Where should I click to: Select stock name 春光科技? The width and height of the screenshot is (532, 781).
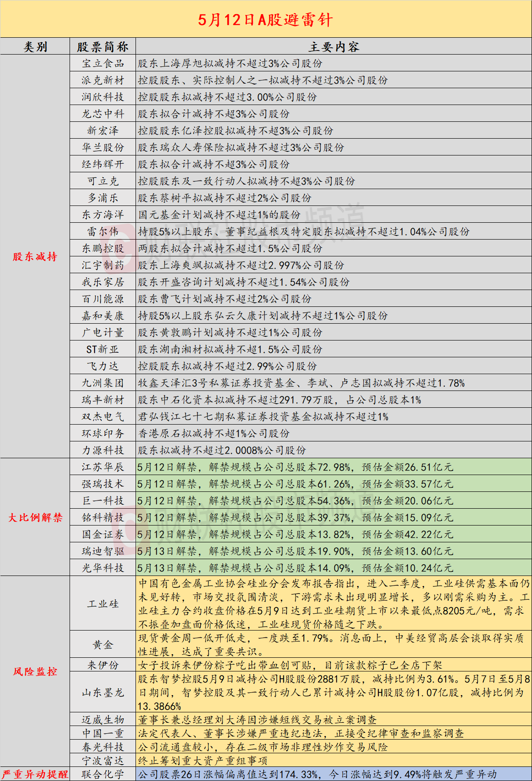point(103,747)
